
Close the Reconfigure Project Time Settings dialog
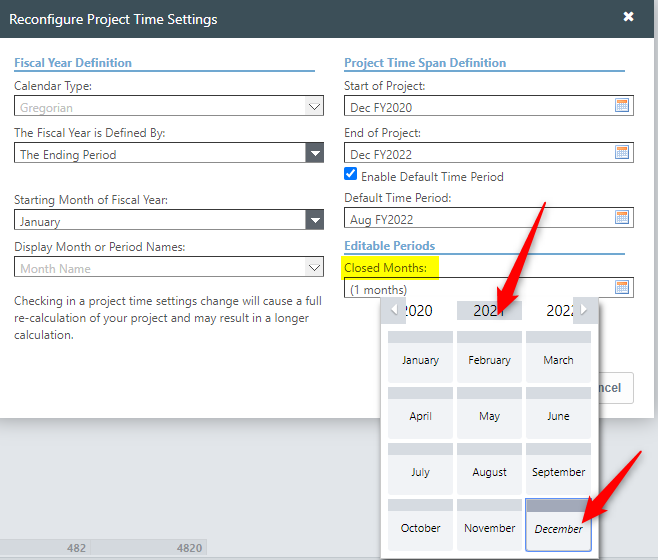(x=628, y=17)
